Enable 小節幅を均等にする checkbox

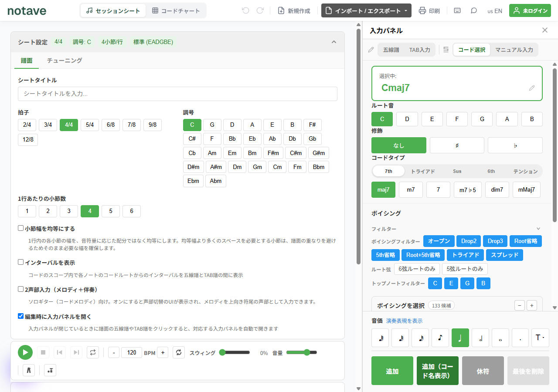[x=20, y=228]
